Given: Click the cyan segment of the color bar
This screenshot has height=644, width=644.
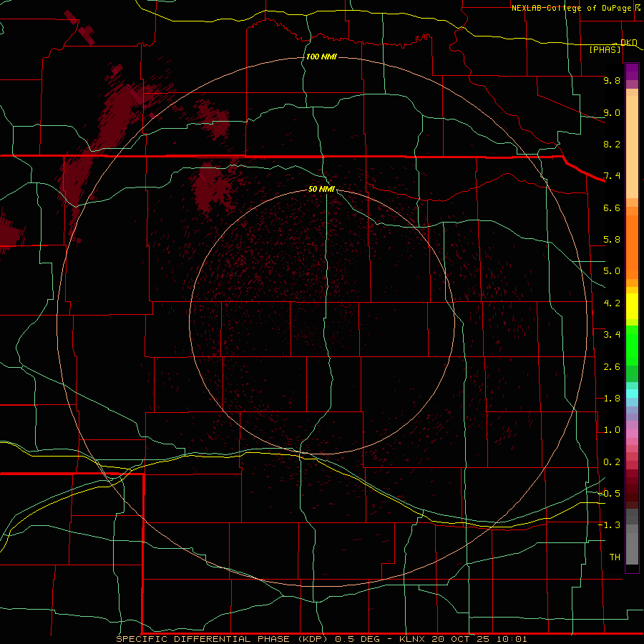Looking at the screenshot, I should (632, 394).
